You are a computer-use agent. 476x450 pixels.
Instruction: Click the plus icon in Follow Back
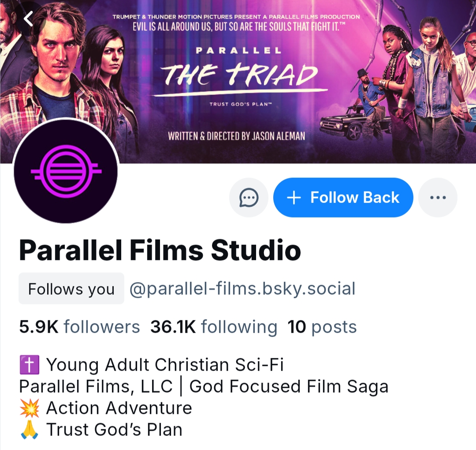tap(294, 198)
